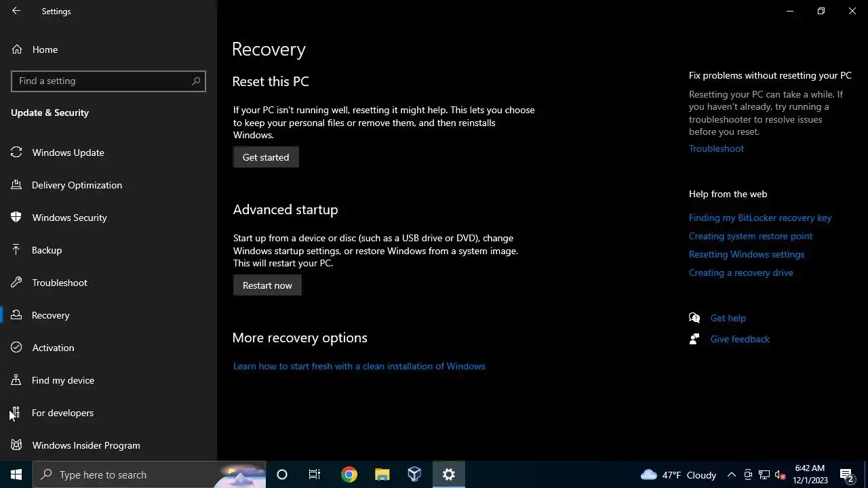Click the Recovery label in sidebar

click(51, 315)
